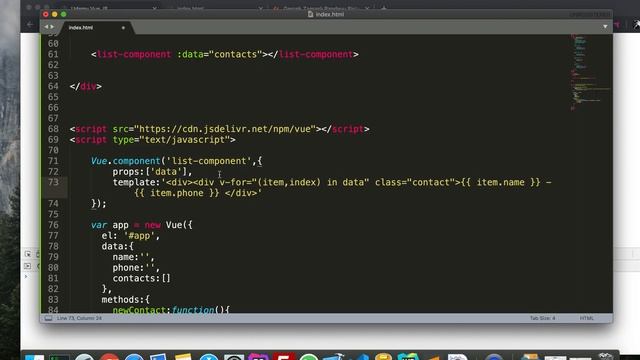640x360 pixels.
Task: Open the tab list dropdown arrow
Action: click(x=605, y=27)
